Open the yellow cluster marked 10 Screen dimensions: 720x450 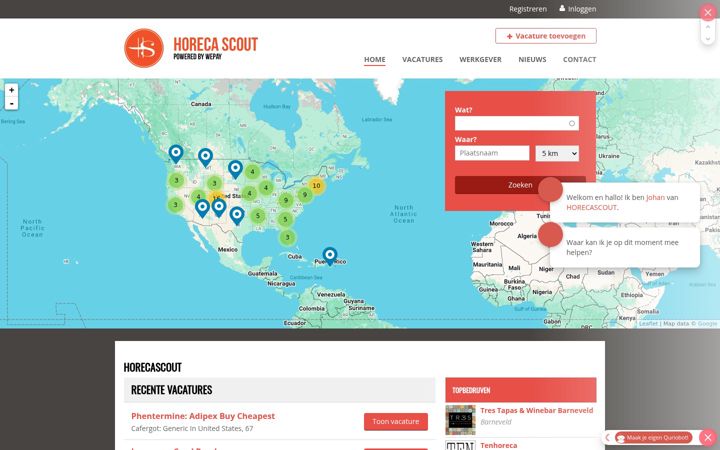pos(316,186)
